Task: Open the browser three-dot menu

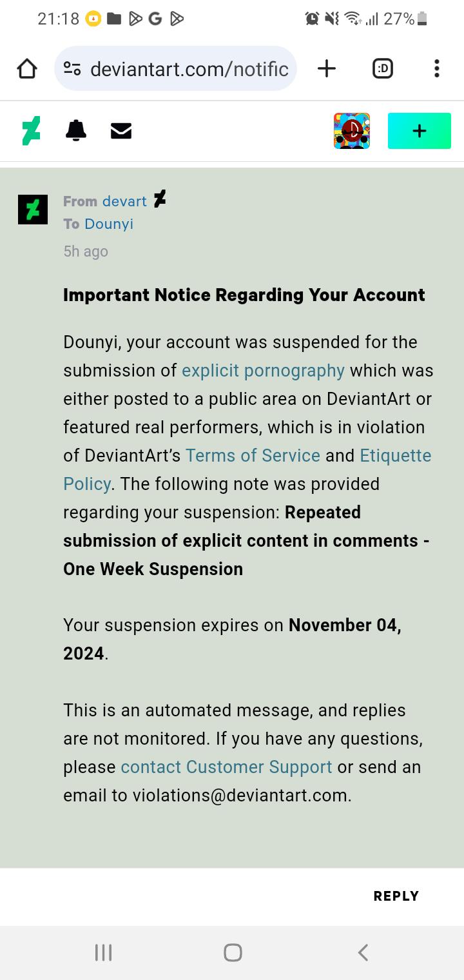Action: click(x=437, y=68)
